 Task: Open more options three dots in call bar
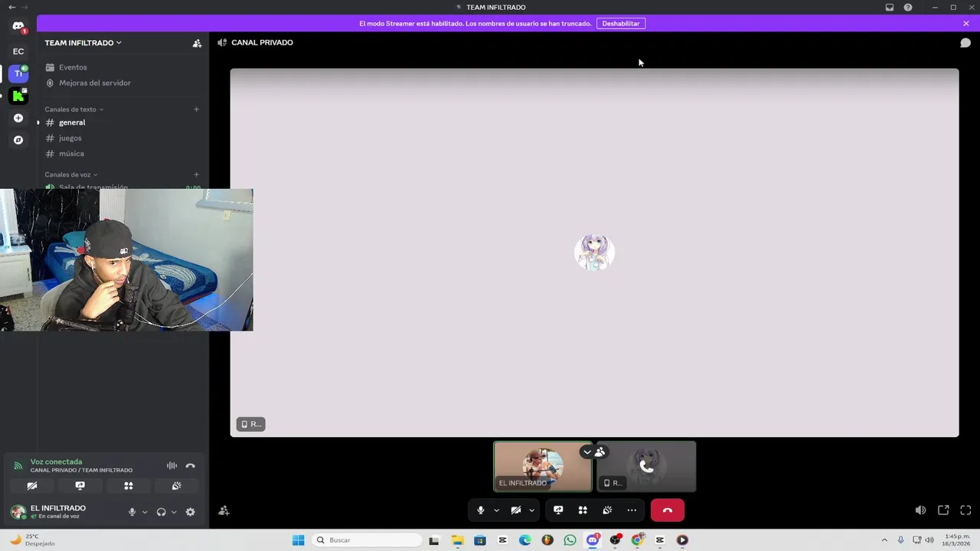632,510
